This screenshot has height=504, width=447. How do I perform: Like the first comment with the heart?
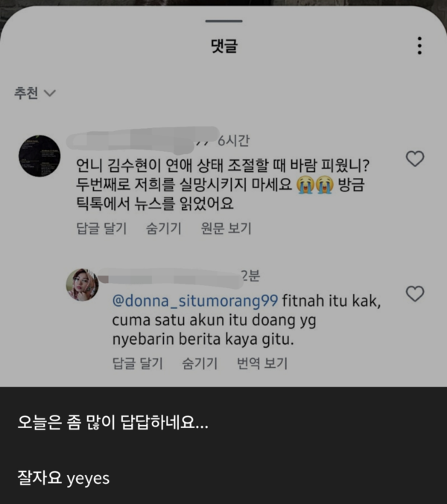414,159
